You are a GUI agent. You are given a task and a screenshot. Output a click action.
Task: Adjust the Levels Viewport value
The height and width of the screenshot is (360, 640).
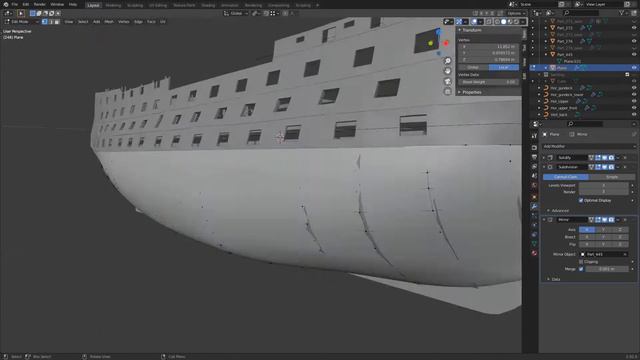coord(604,185)
